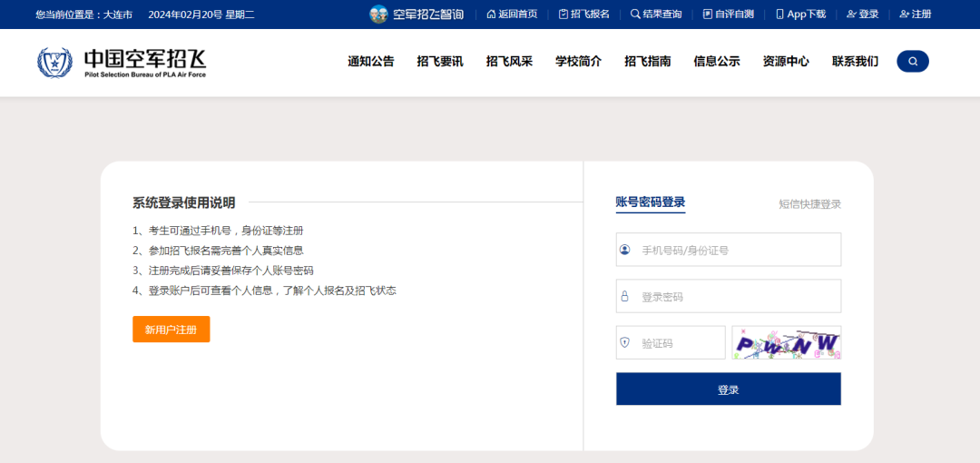This screenshot has width=980, height=463.
Task: Open App下载 download link
Action: point(800,14)
